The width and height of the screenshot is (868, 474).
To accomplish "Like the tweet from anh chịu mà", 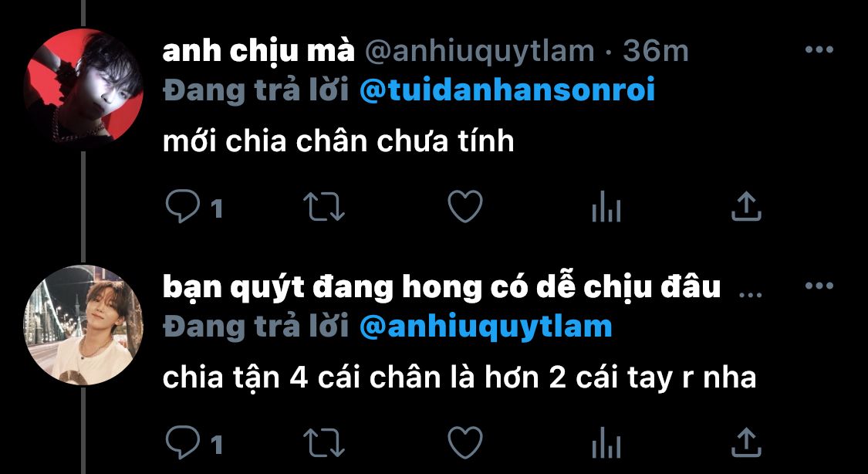I will [x=465, y=206].
